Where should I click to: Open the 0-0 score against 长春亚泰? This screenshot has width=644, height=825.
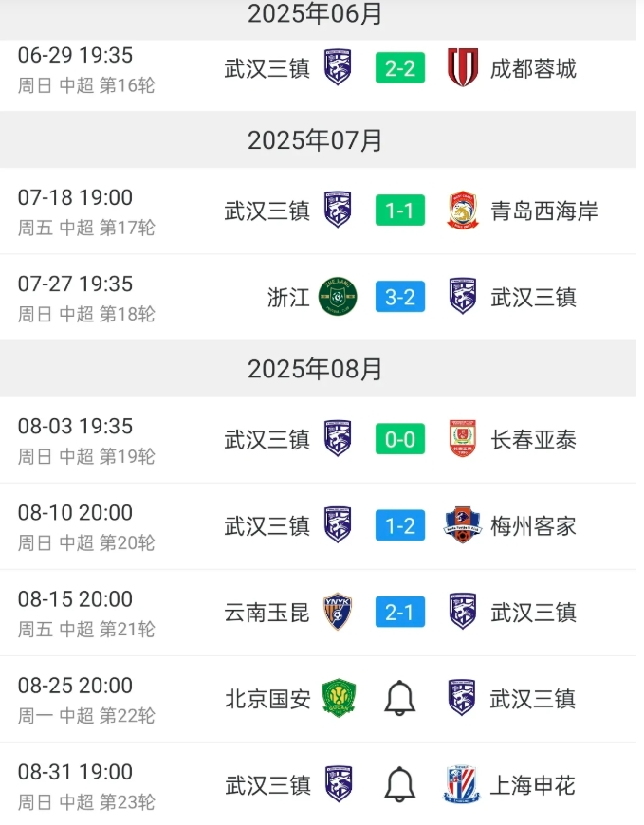[x=400, y=439]
